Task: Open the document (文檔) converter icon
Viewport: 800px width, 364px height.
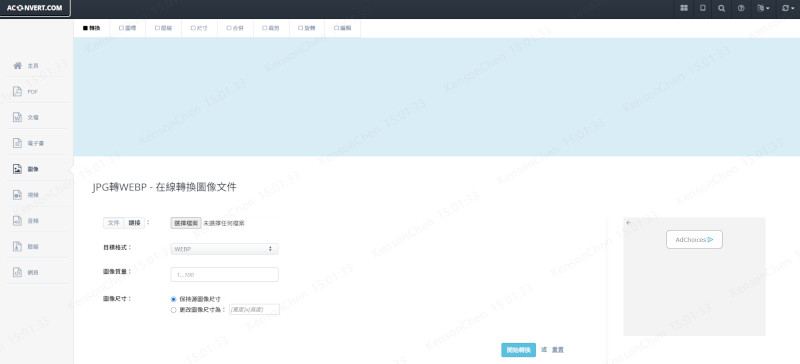Action: (x=17, y=117)
